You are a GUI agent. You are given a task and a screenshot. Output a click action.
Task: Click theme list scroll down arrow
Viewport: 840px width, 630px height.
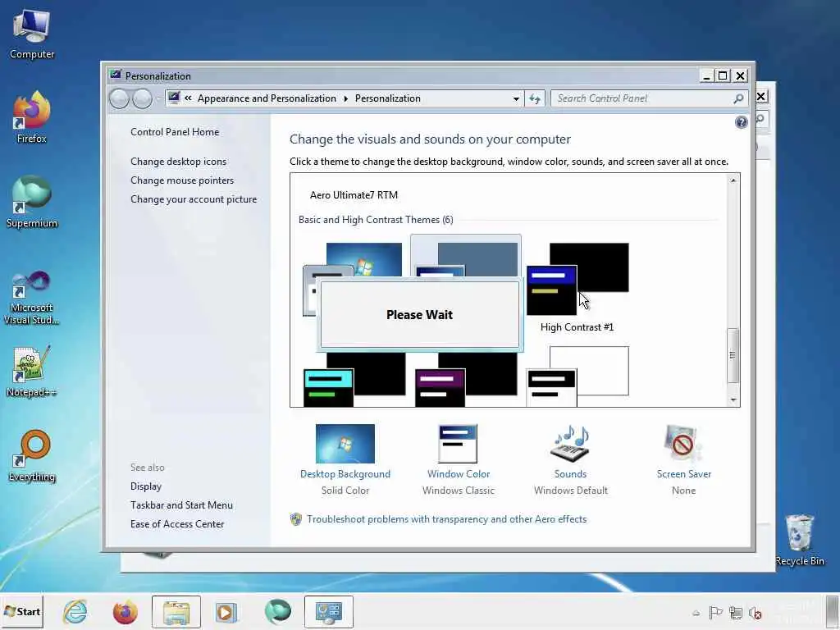[733, 399]
